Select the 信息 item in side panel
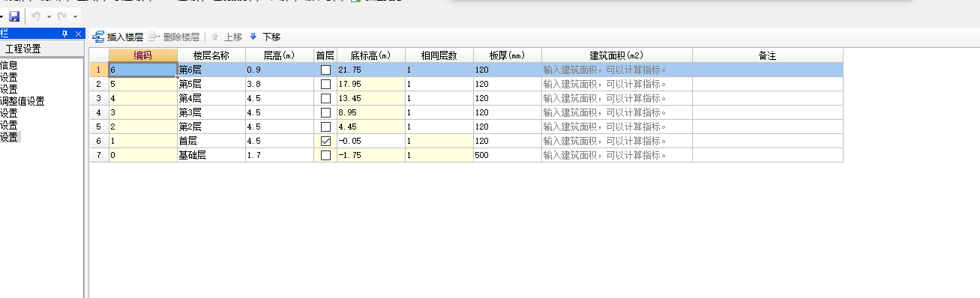 click(9, 65)
